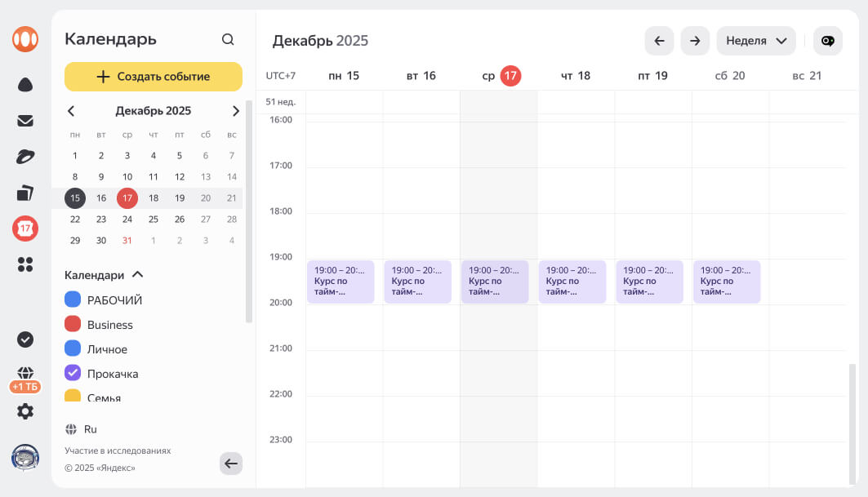
Task: Open the Wednesday 17 Курс по тайм event
Action: click(495, 282)
